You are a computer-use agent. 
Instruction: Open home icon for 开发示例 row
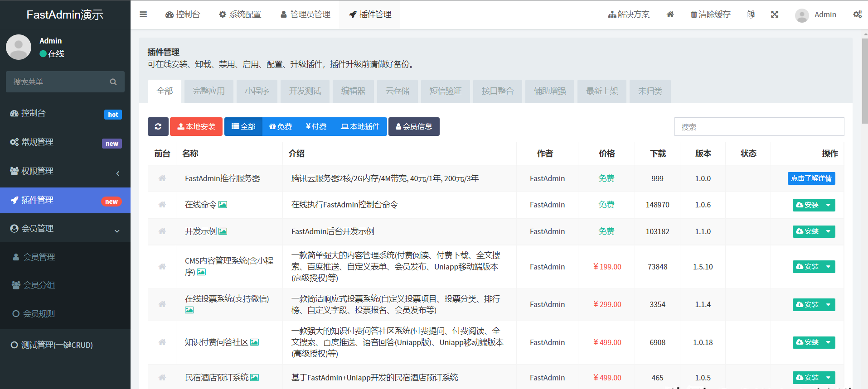(x=162, y=231)
